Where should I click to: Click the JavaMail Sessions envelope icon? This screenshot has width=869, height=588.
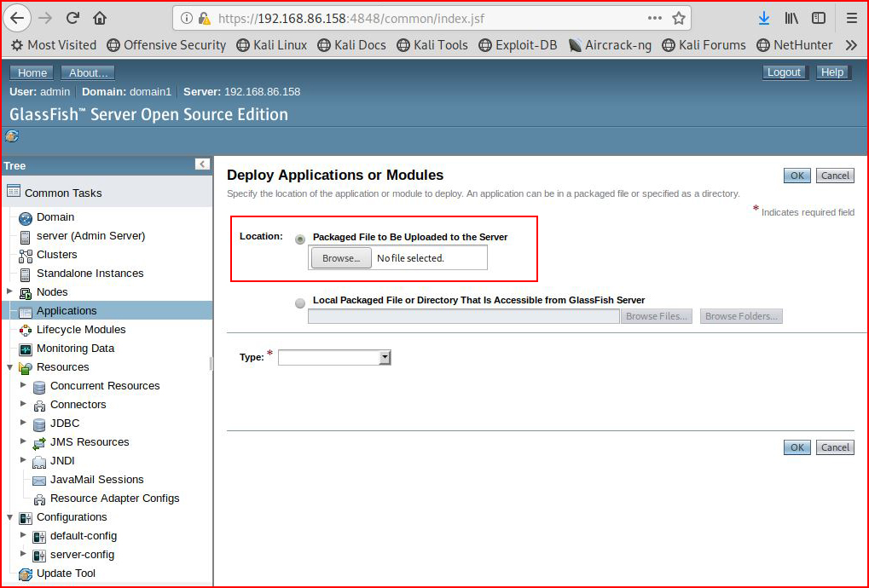38,481
